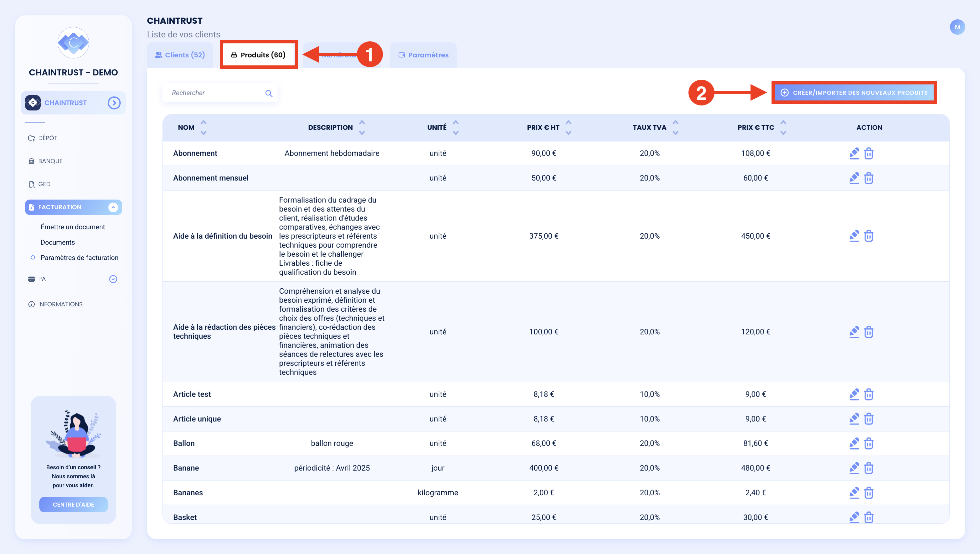Edit the Banane product entry

pyautogui.click(x=854, y=468)
